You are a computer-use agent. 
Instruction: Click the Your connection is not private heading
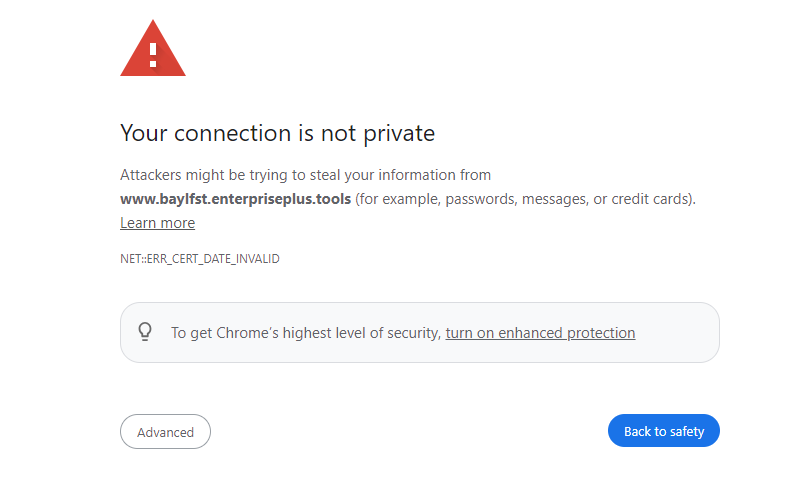(x=277, y=134)
